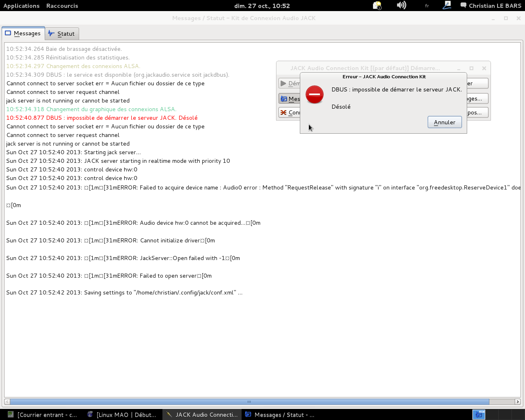Switch to the 'Linux MAO | Début...' taskbar window
This screenshot has width=525, height=420.
pos(122,415)
